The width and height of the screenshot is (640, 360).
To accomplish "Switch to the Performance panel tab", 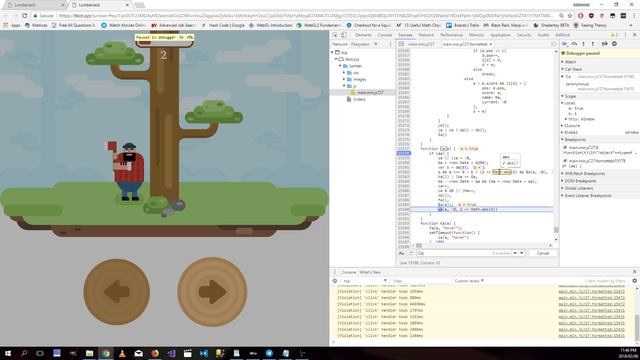I will click(451, 35).
